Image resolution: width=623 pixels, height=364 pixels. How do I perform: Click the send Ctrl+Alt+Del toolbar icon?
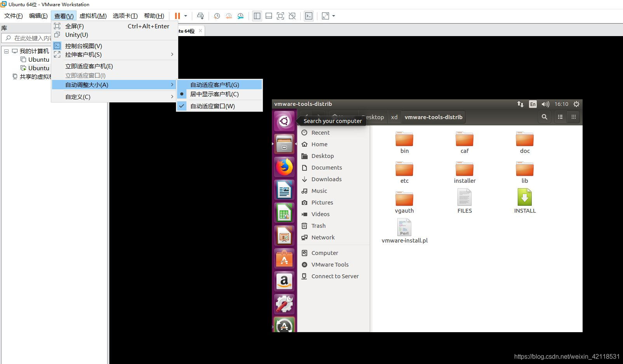click(200, 16)
